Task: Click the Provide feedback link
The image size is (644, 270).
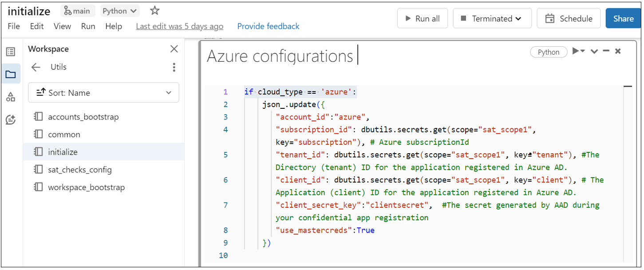Action: pos(268,26)
